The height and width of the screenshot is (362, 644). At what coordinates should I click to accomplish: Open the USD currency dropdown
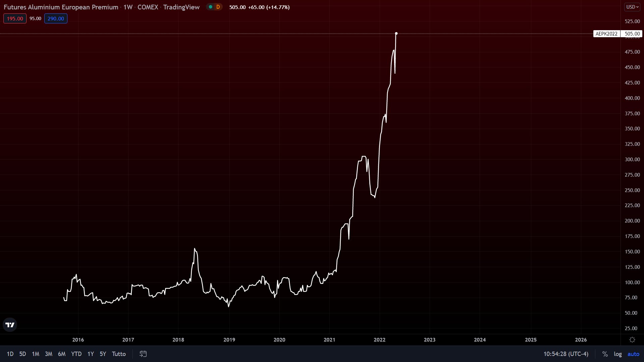(632, 7)
